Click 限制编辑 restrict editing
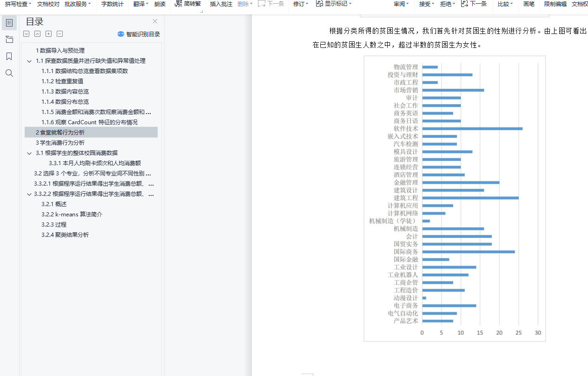The image size is (588, 376). (555, 4)
